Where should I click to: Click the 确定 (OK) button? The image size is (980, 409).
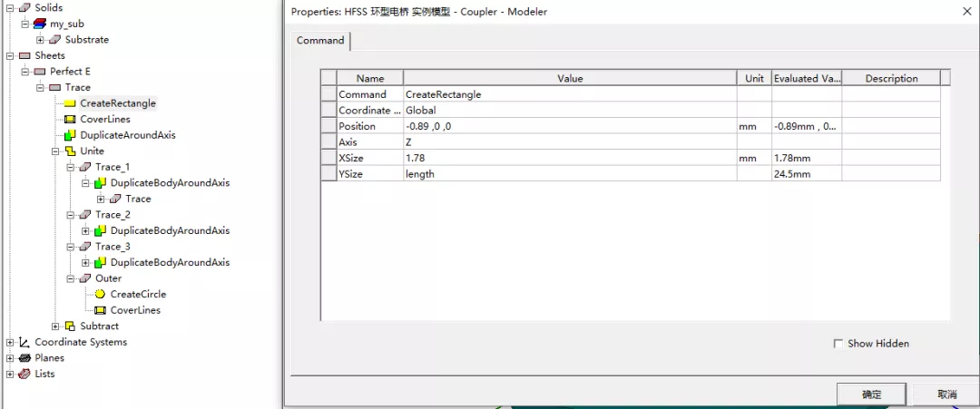(871, 394)
